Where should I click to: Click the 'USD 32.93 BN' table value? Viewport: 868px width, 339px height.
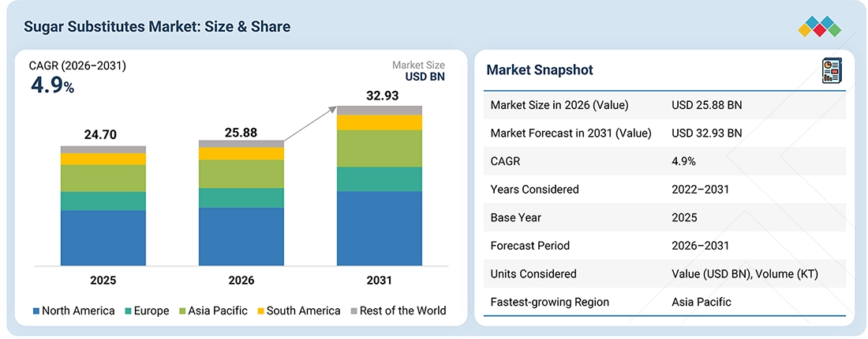(x=707, y=133)
